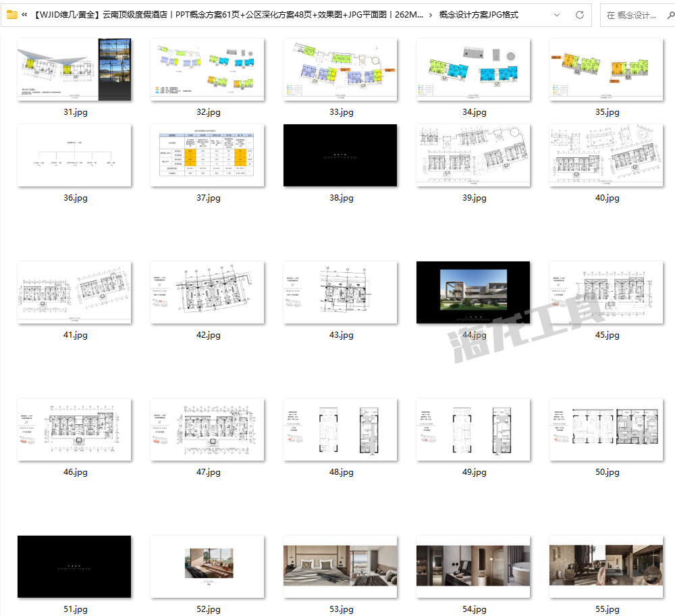The width and height of the screenshot is (675, 616).
Task: Select the 31.jpg thumbnail
Action: point(75,70)
